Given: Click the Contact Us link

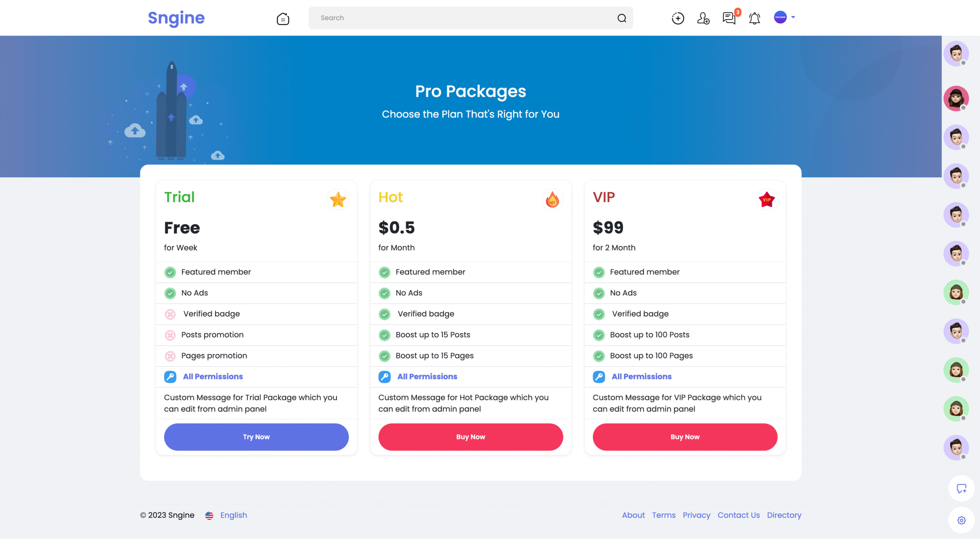Looking at the screenshot, I should 738,515.
